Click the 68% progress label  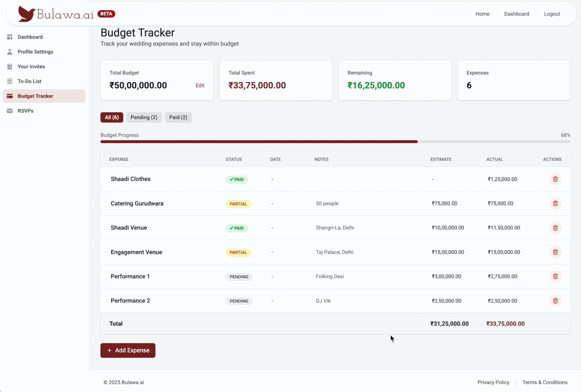(566, 135)
